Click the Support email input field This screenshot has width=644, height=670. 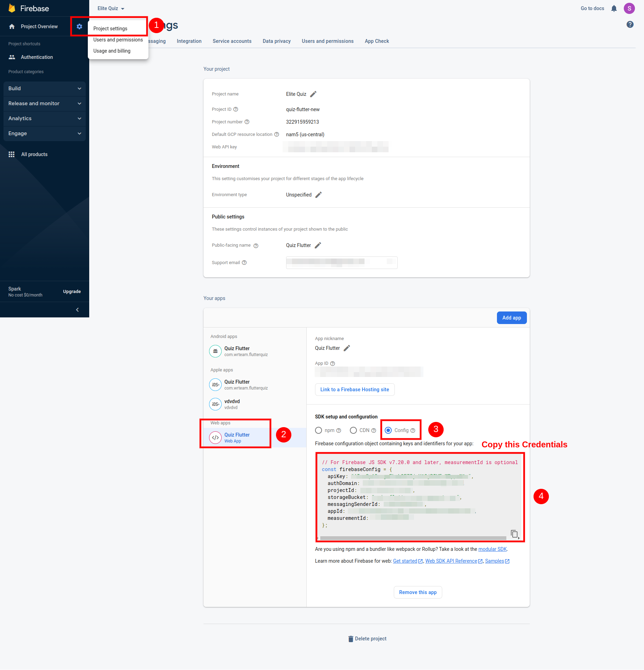pyautogui.click(x=342, y=262)
